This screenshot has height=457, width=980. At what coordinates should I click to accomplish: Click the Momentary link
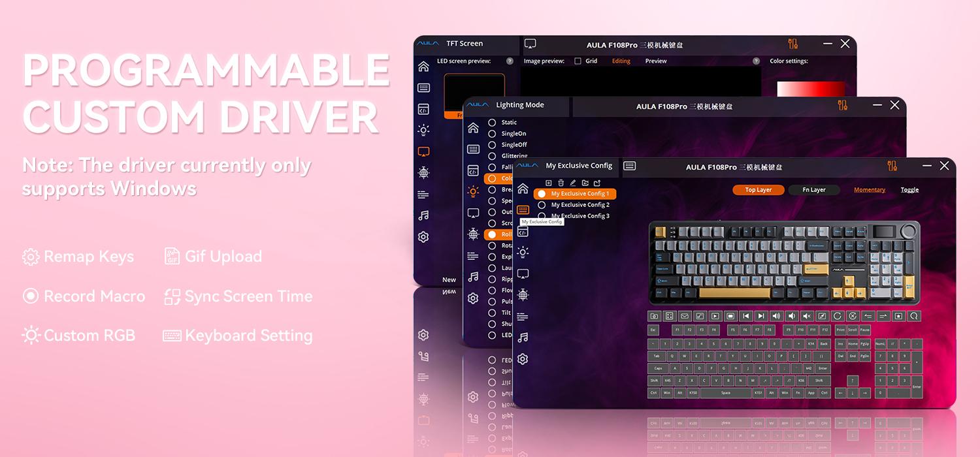869,189
